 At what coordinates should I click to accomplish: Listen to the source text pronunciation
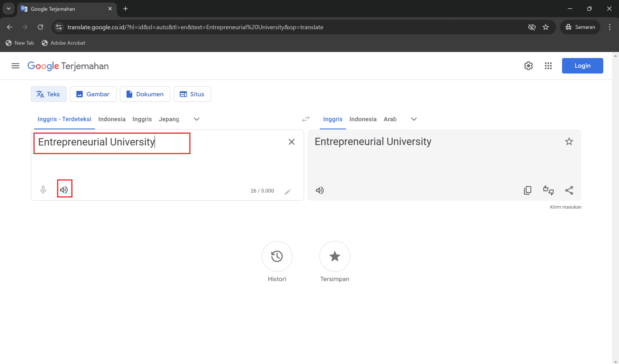pyautogui.click(x=64, y=190)
